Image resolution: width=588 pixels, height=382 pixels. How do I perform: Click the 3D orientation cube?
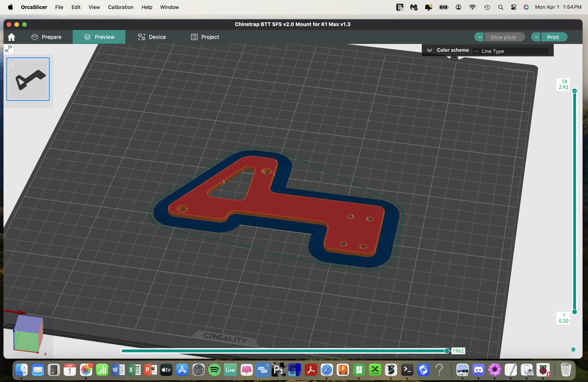pos(28,334)
